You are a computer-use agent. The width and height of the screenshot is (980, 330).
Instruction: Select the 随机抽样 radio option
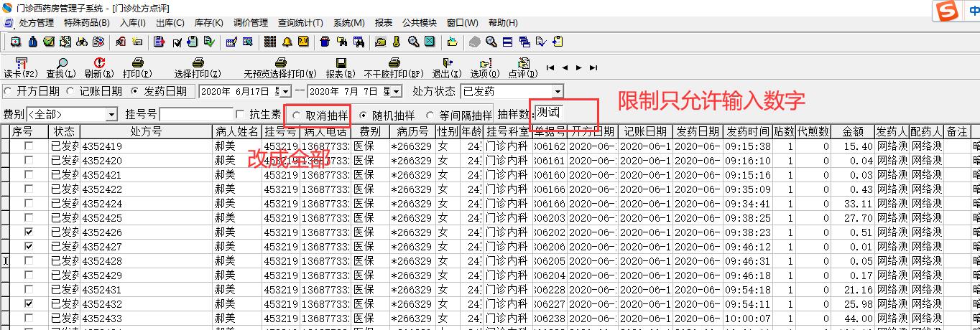coord(363,115)
